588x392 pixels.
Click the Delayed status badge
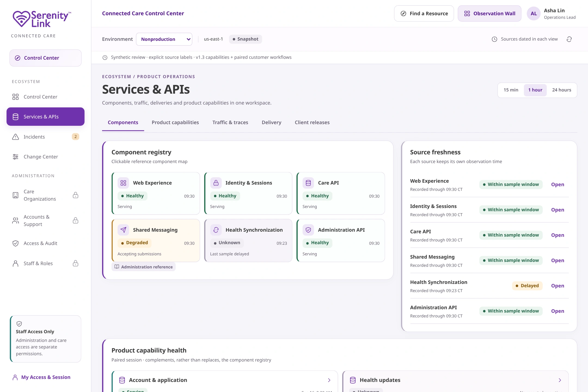[527, 286]
